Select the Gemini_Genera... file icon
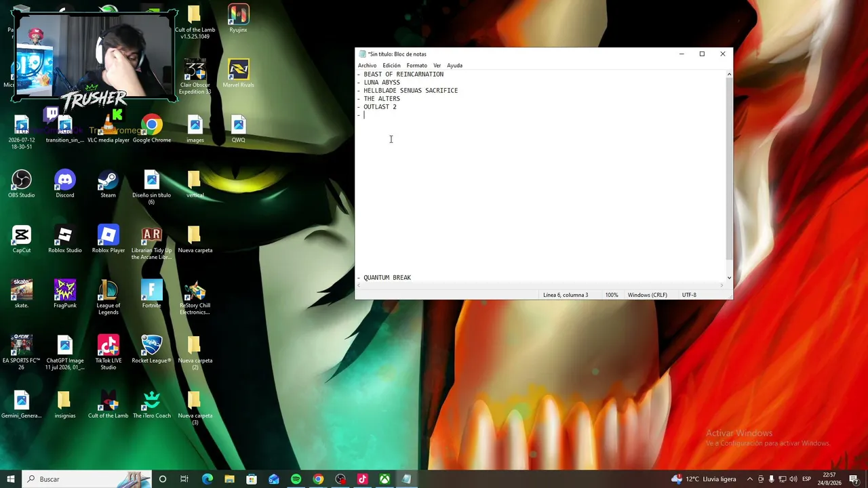 point(22,405)
